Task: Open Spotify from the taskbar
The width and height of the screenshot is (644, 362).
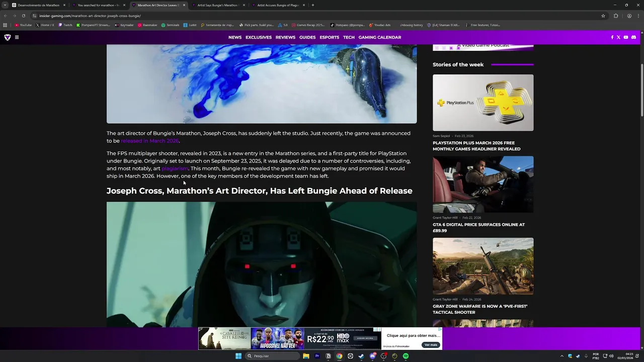Action: click(x=406, y=356)
